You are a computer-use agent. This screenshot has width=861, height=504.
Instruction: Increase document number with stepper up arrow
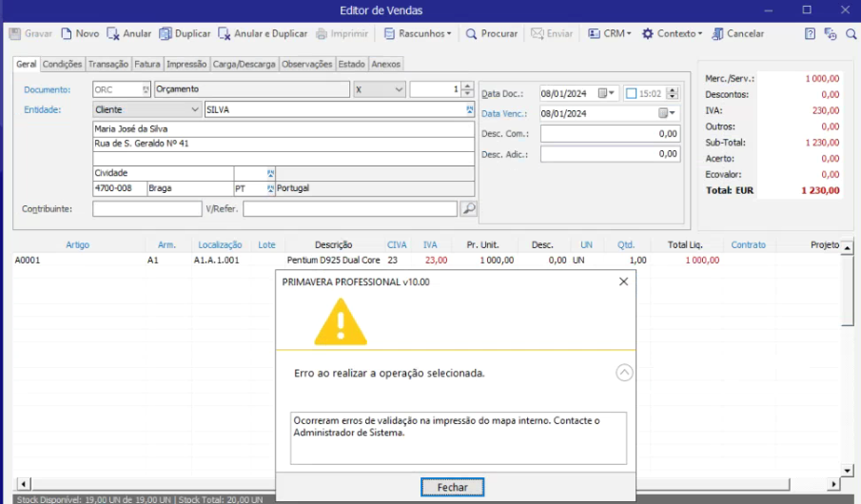coord(468,86)
